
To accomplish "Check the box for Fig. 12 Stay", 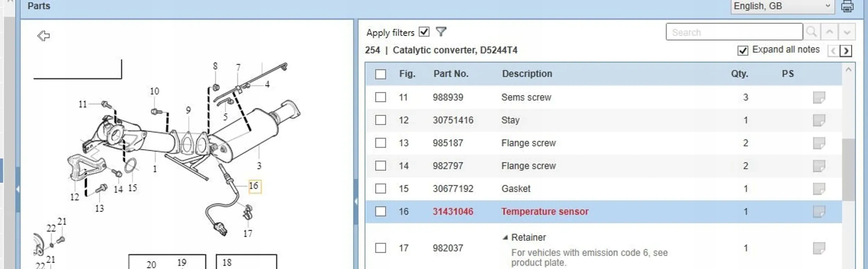I will (381, 120).
